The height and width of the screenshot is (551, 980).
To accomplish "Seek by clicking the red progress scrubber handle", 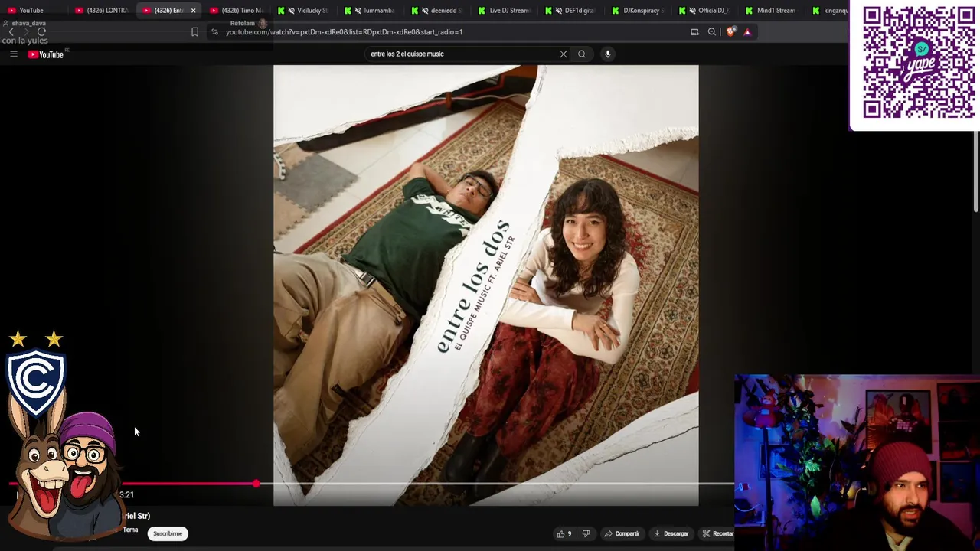I will point(256,484).
